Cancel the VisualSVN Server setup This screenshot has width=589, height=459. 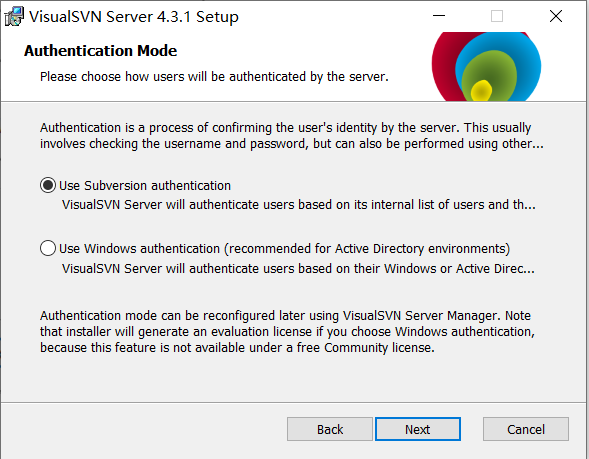[x=526, y=429]
